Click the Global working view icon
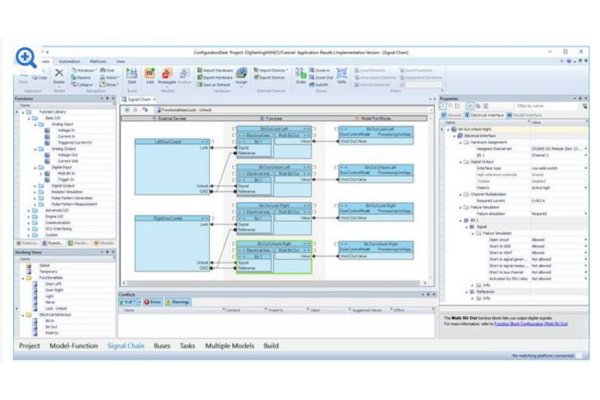Image resolution: width=600 pixels, height=400 pixels. (x=29, y=265)
